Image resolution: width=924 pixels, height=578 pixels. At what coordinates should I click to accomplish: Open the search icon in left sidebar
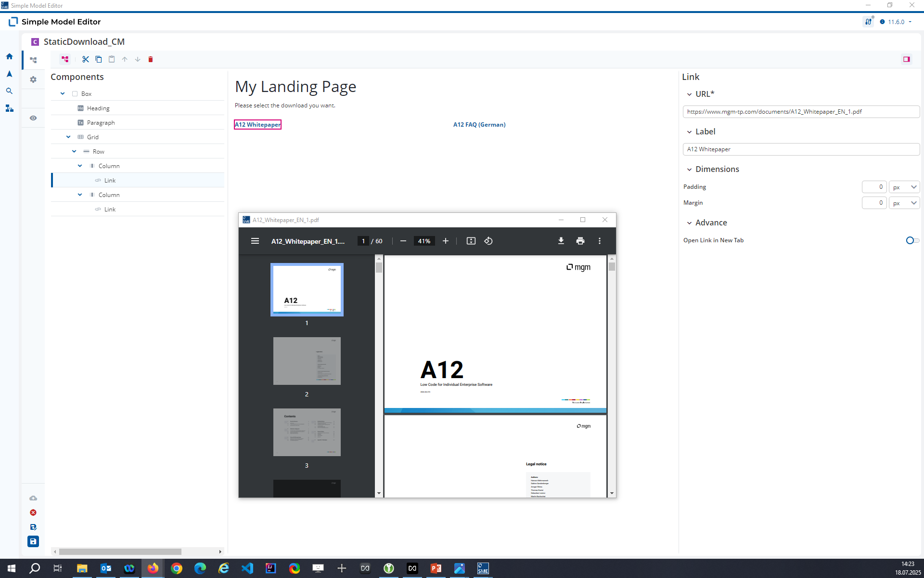click(x=9, y=91)
